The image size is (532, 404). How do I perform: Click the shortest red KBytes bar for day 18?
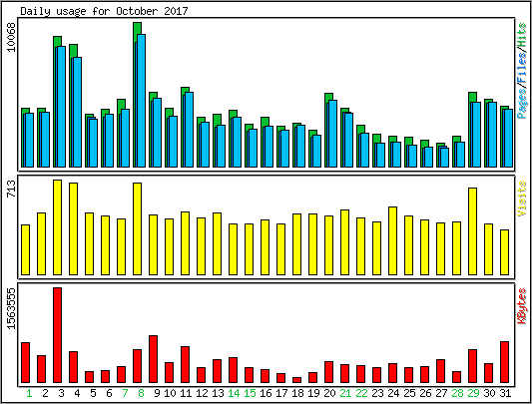click(x=296, y=380)
